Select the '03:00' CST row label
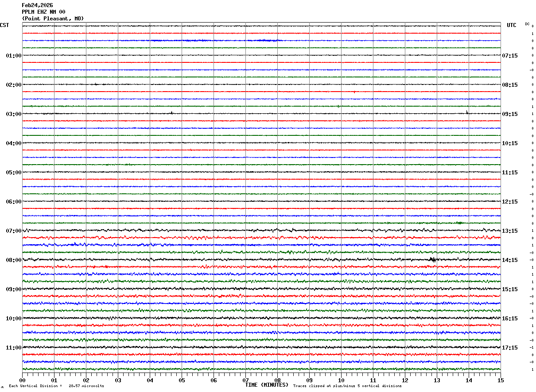536x392 pixels. click(x=14, y=114)
